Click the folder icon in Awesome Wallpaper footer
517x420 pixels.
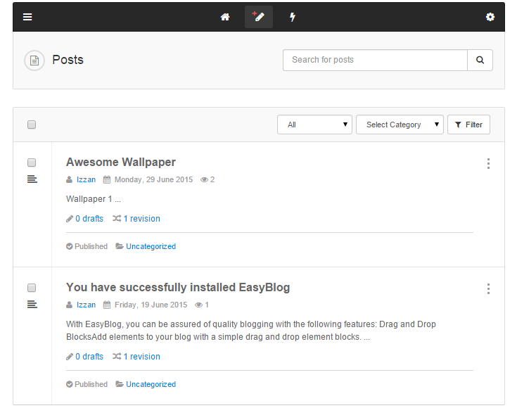(x=120, y=246)
